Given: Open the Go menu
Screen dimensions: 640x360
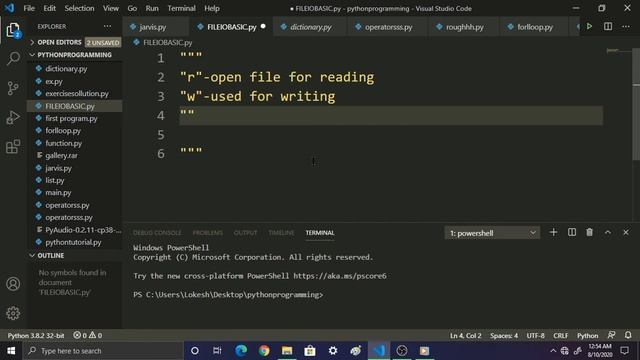Looking at the screenshot, I should click(x=132, y=8).
